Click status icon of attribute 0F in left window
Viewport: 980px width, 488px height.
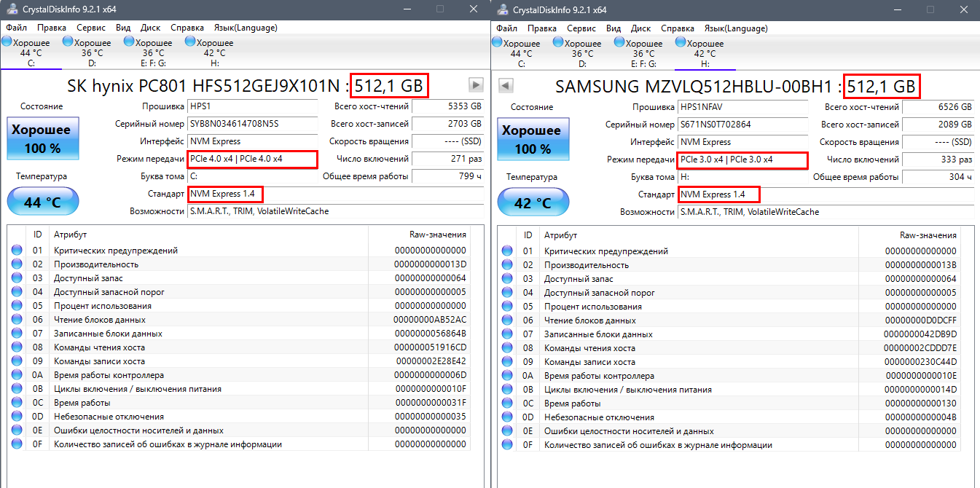(x=17, y=444)
